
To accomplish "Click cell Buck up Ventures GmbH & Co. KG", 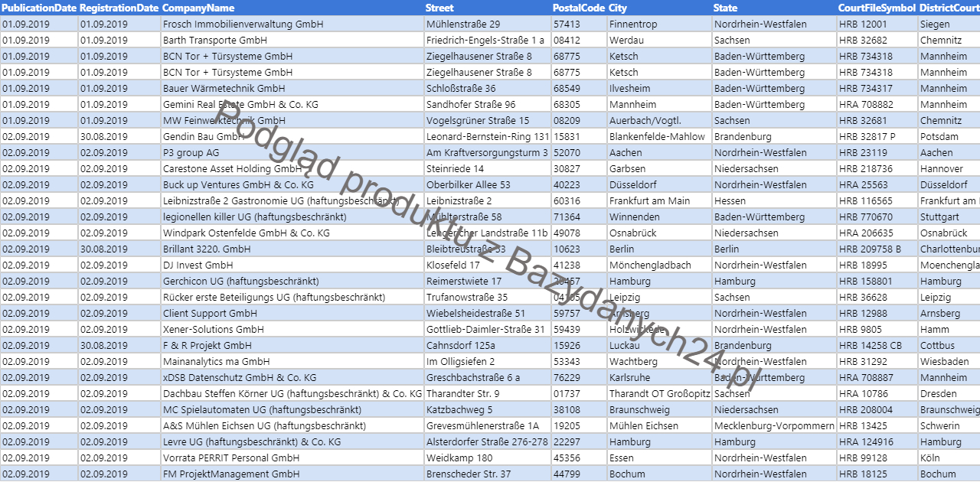I will pos(292,184).
